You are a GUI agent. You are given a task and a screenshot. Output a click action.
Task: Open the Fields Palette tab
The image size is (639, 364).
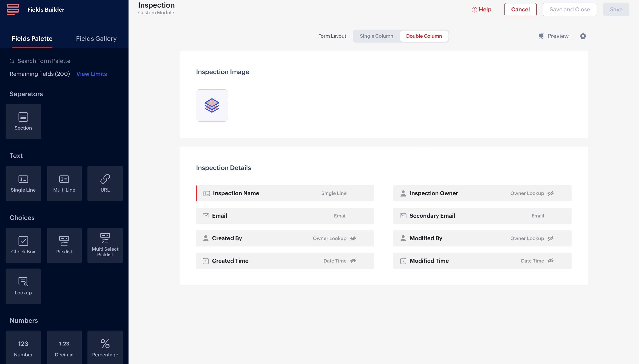[32, 39]
